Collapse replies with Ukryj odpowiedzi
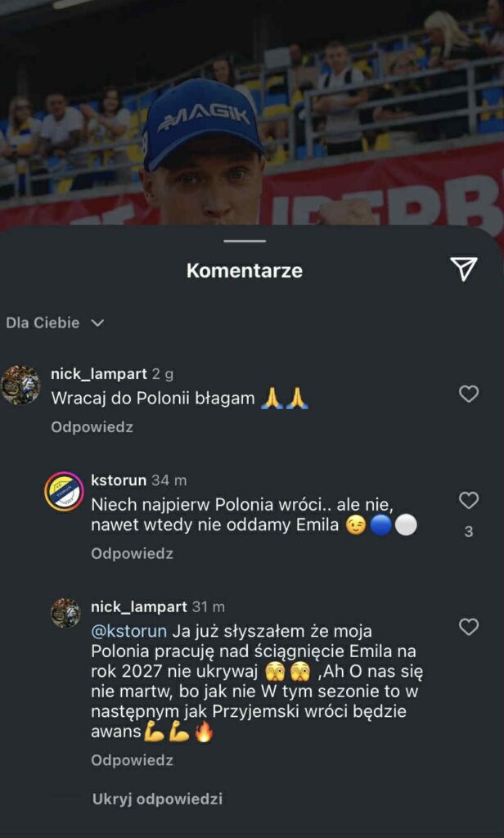 pyautogui.click(x=157, y=799)
